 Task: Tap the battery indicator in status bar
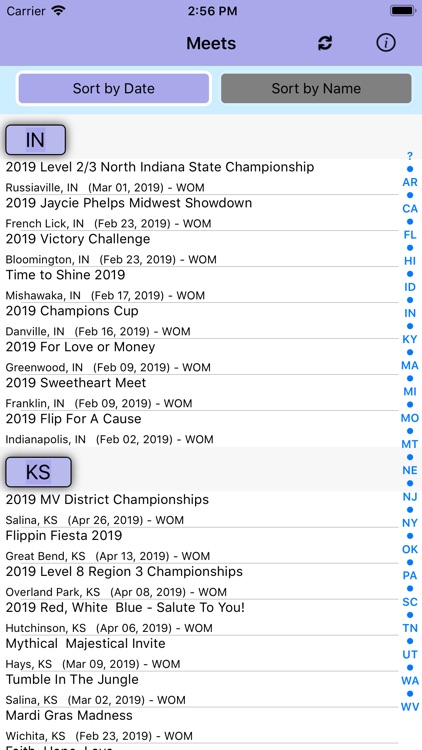(x=402, y=11)
